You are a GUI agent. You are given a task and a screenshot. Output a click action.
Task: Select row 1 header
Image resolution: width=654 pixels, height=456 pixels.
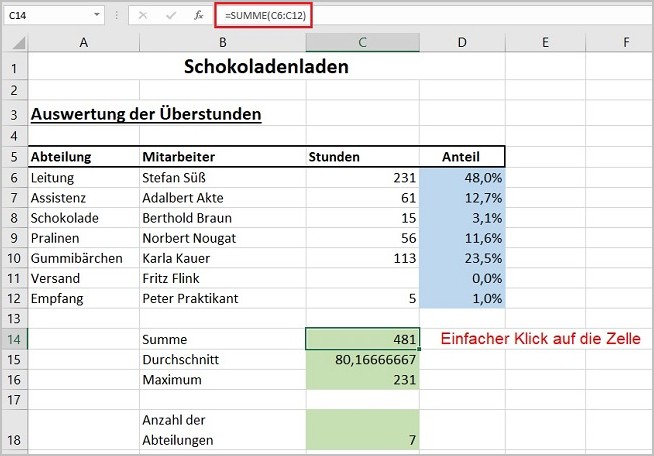[x=14, y=66]
